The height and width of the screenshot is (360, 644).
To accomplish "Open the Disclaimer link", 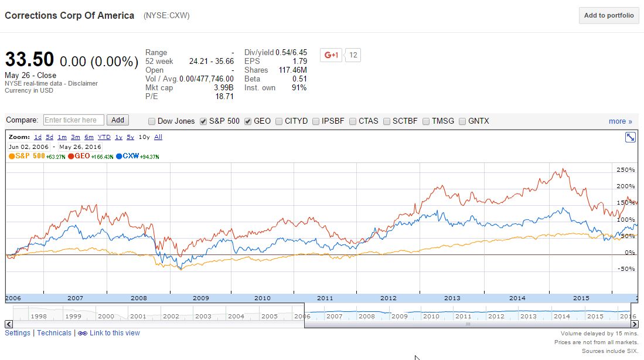I will point(83,83).
